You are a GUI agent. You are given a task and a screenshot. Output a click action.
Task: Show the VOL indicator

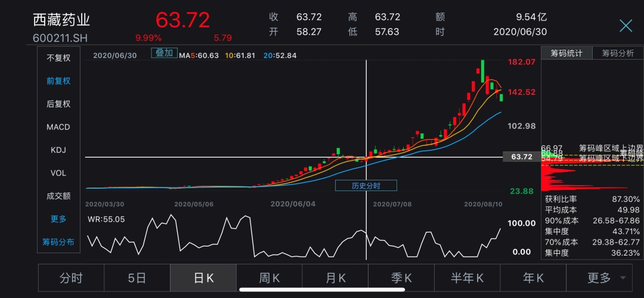click(58, 173)
